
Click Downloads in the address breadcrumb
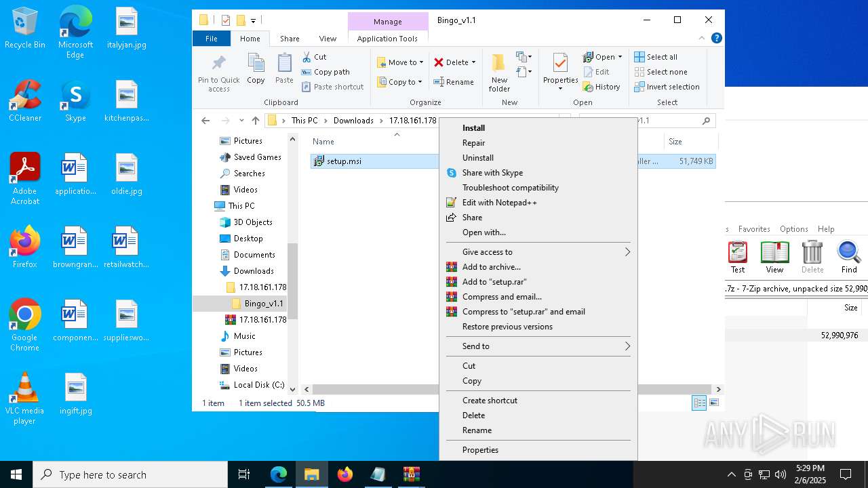353,121
